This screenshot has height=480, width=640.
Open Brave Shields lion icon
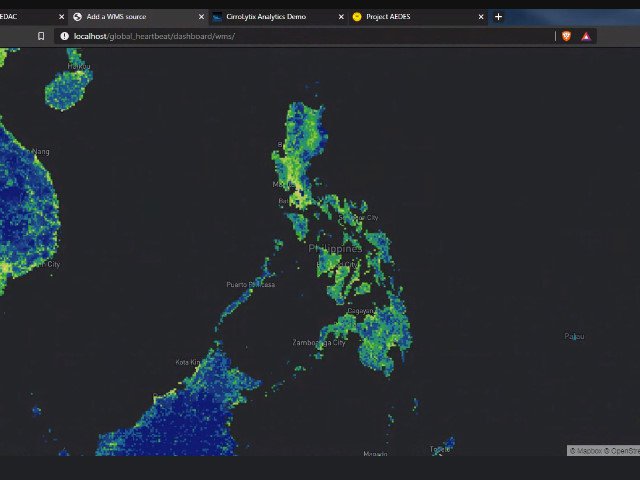[x=567, y=36]
